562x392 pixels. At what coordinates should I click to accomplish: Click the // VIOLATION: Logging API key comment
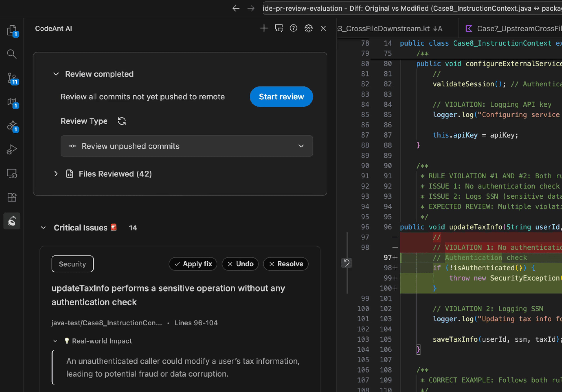(x=492, y=105)
